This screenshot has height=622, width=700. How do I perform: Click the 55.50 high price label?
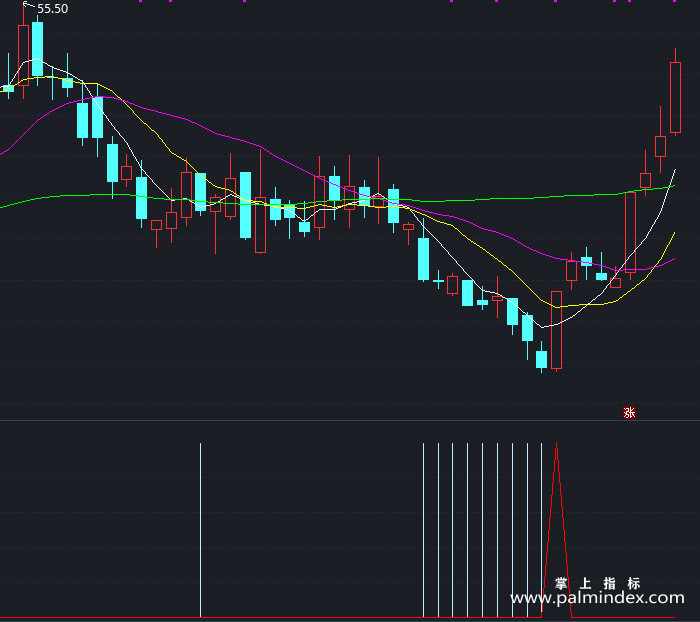[x=53, y=9]
